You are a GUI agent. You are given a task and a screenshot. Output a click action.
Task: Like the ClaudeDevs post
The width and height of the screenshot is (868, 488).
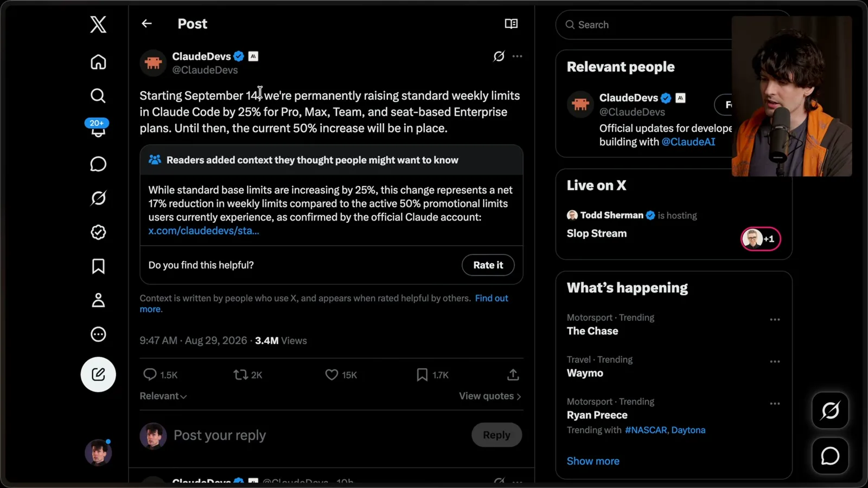tap(341, 375)
